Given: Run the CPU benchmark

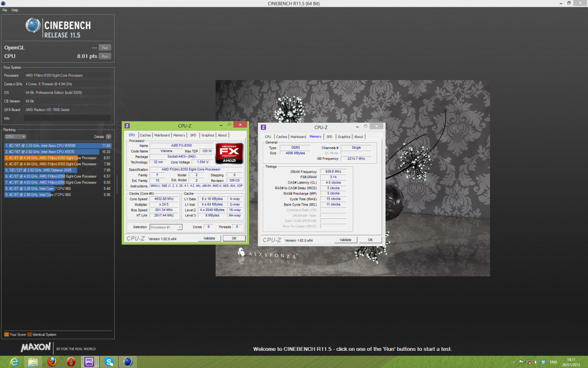Looking at the screenshot, I should coord(105,56).
